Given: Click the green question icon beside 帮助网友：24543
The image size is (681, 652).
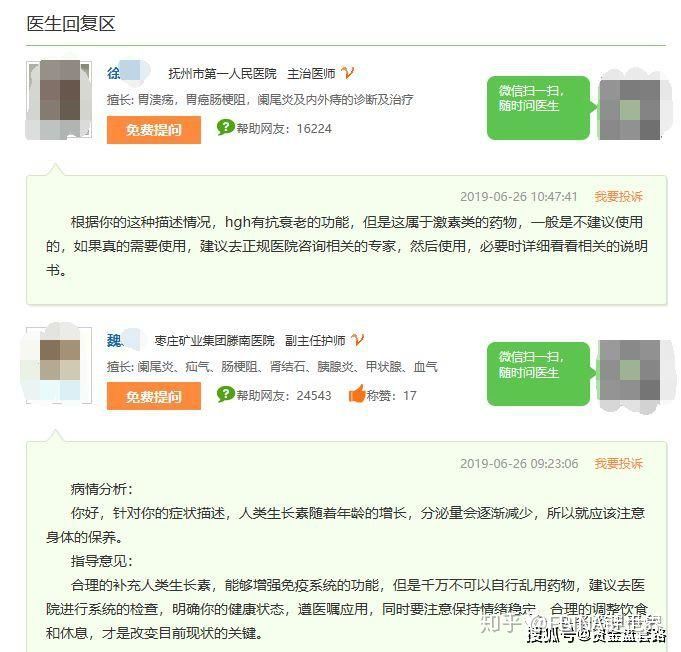Looking at the screenshot, I should 225,394.
